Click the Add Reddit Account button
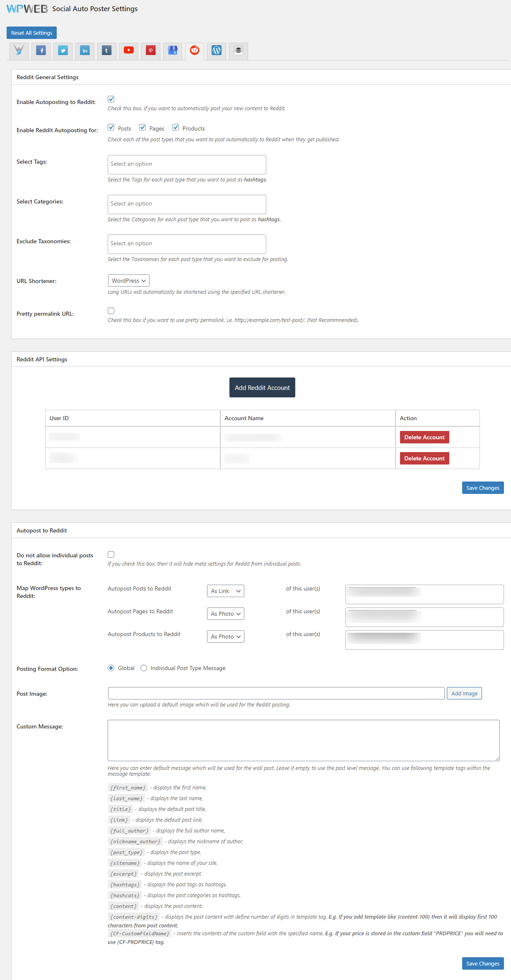The width and height of the screenshot is (511, 980). coord(262,387)
